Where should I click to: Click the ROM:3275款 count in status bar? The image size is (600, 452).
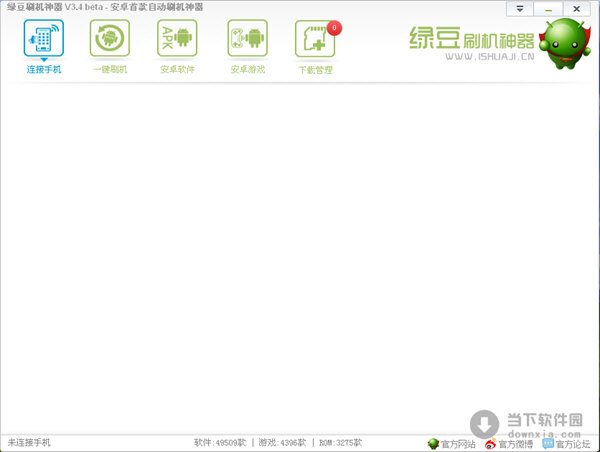340,443
